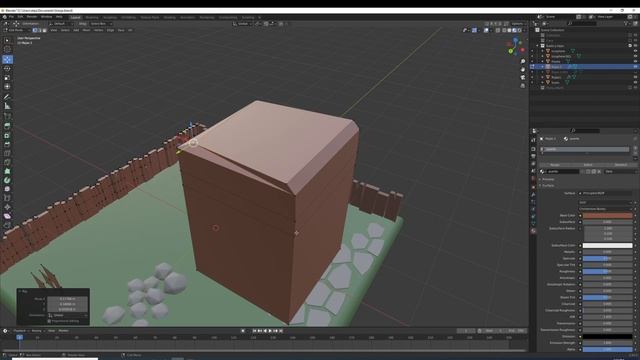Click the viewport pan hand gizmo

pos(523,69)
